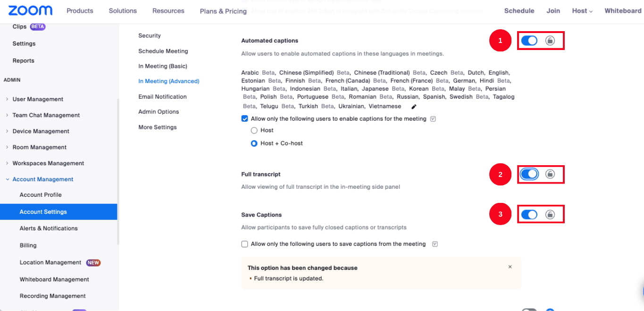The height and width of the screenshot is (311, 644).
Task: Go to In Meeting (Advanced) section
Action: click(169, 81)
